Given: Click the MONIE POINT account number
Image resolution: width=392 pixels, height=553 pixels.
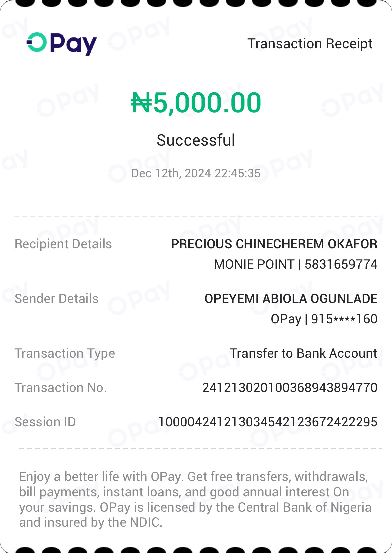Looking at the screenshot, I should tap(341, 264).
